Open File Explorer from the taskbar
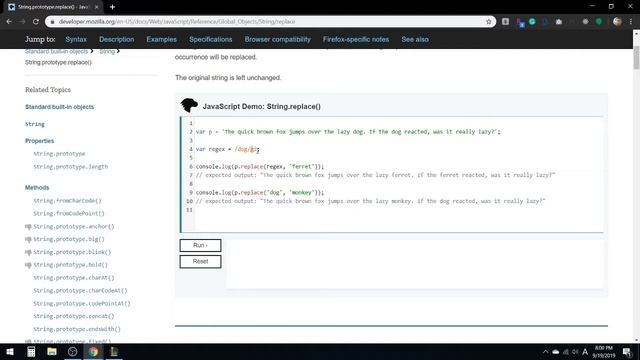The image size is (640, 360). [52, 351]
